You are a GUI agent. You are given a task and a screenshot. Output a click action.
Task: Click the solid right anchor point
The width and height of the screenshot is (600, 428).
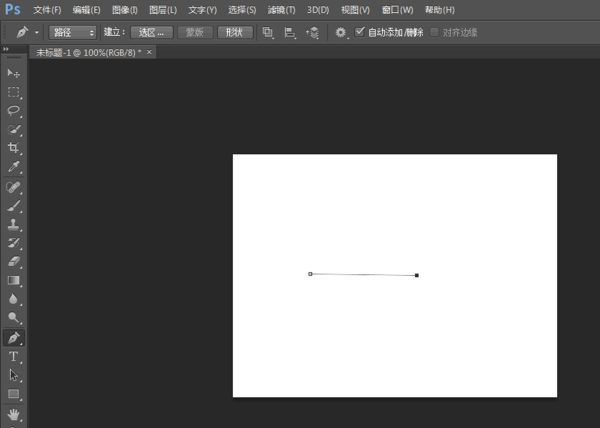417,275
